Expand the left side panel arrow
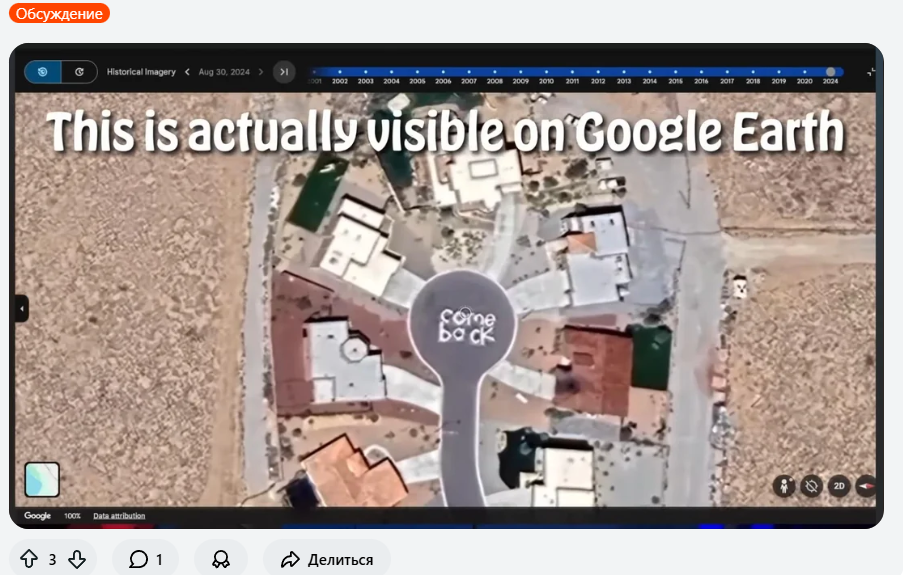This screenshot has width=903, height=575. (21, 308)
